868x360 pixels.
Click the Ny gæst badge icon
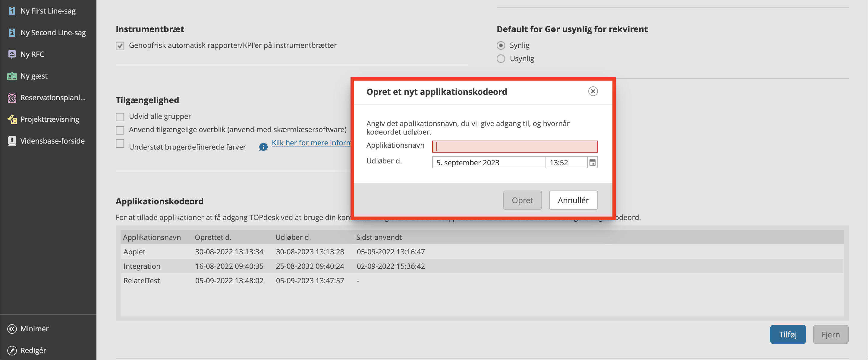(x=12, y=76)
